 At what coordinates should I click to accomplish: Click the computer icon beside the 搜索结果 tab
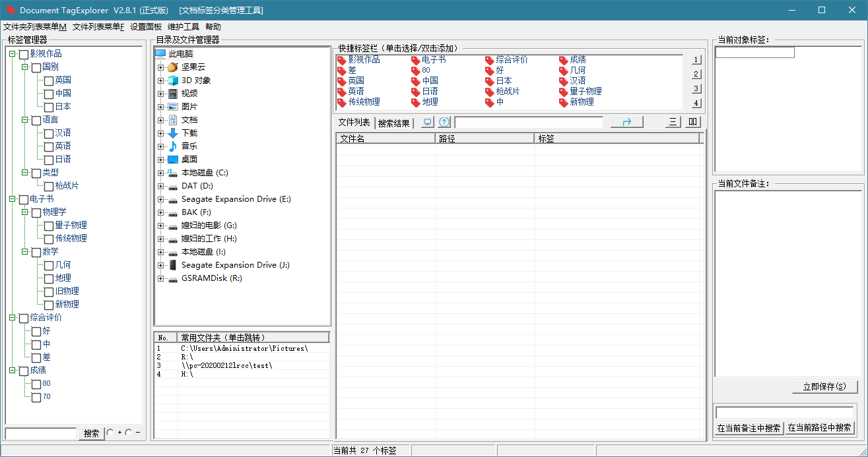coord(428,122)
